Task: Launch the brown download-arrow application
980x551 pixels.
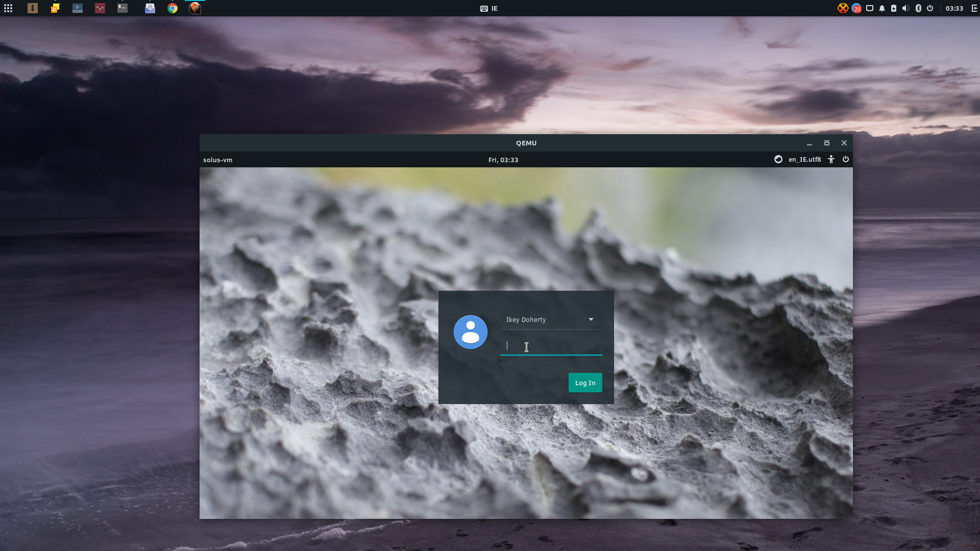Action: tap(33, 8)
